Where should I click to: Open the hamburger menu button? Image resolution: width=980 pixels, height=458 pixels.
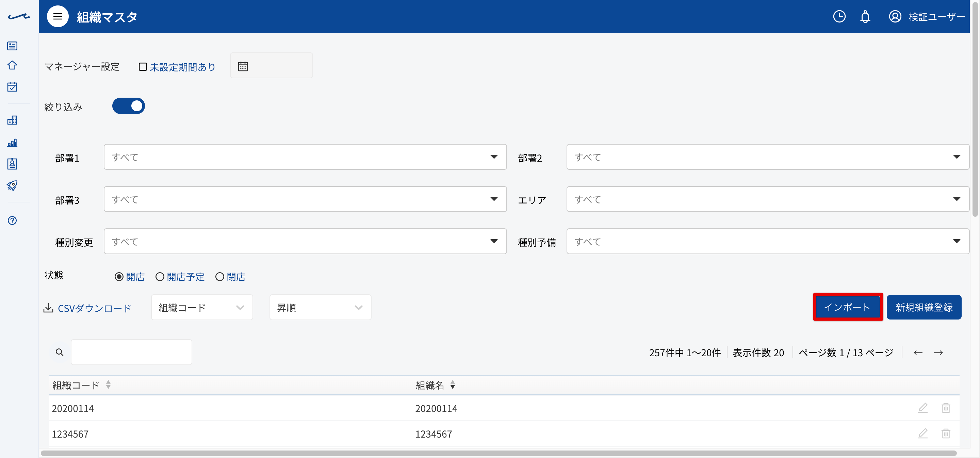(x=58, y=16)
